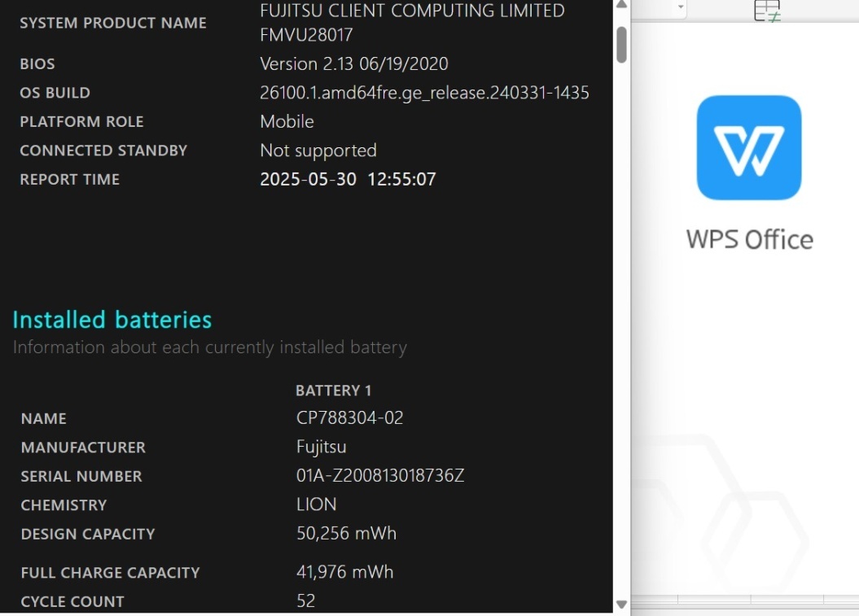Click the 'NAME' row label
The width and height of the screenshot is (859, 616).
point(44,419)
